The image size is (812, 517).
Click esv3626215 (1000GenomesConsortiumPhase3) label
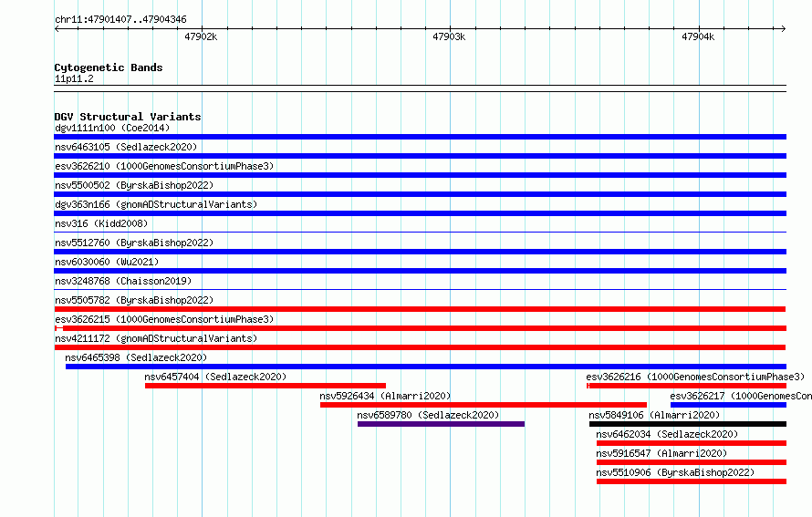(x=164, y=319)
